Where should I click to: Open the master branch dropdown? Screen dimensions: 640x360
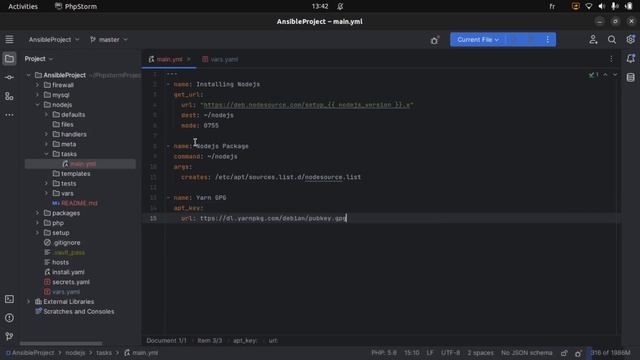coord(109,40)
